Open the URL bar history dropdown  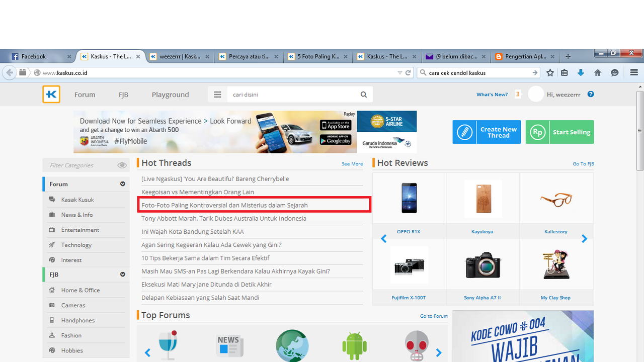tap(400, 72)
